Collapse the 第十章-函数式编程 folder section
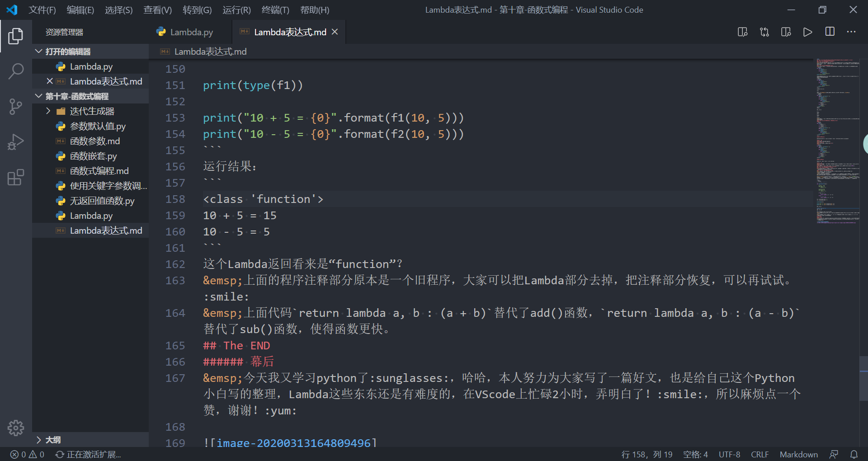 (90, 96)
